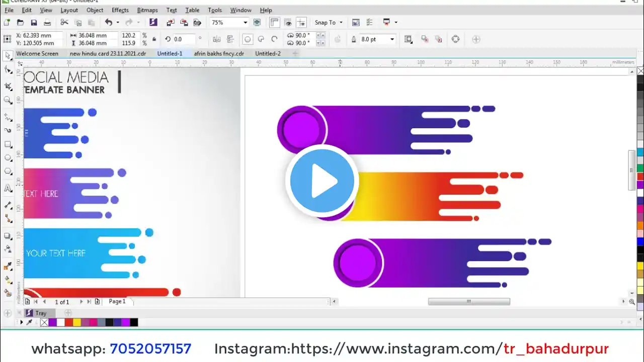Select the Arc shape mode button
The image size is (644, 362).
point(275,39)
